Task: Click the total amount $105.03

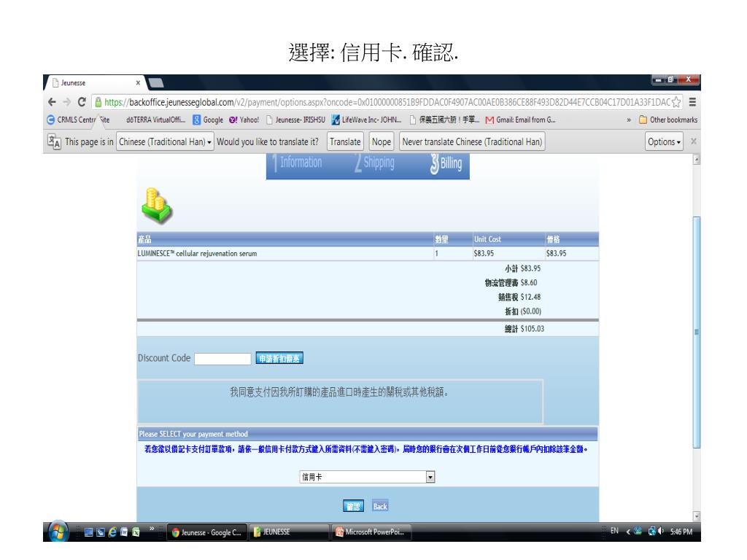Action: coord(532,329)
